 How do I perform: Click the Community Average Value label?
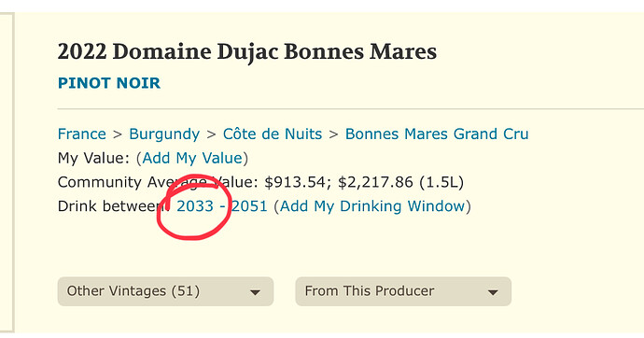158,182
